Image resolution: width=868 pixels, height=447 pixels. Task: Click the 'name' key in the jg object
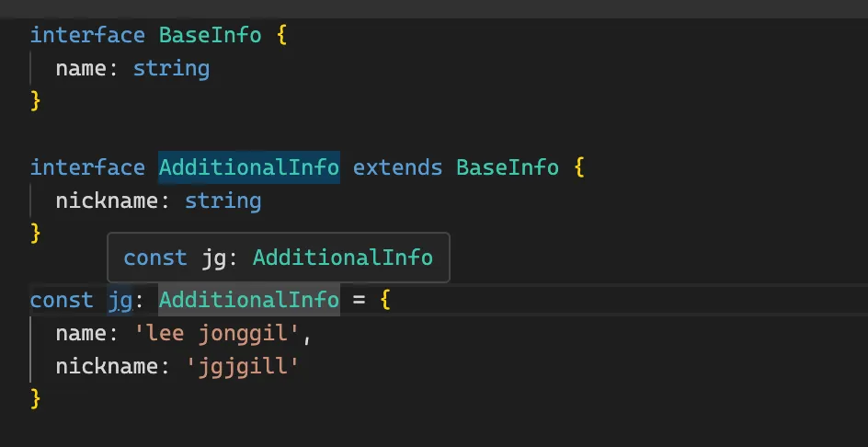pos(81,335)
